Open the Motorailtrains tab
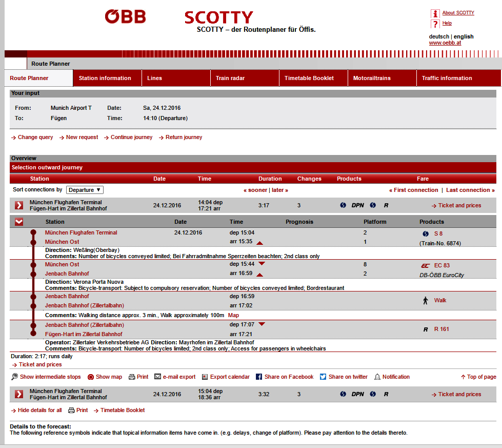The height and width of the screenshot is (448, 502). (382, 78)
